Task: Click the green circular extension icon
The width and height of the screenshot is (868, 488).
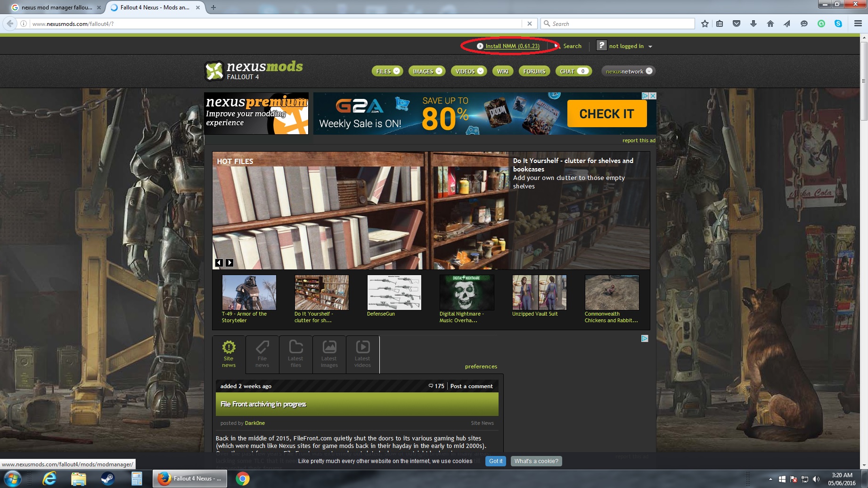Action: coord(821,24)
